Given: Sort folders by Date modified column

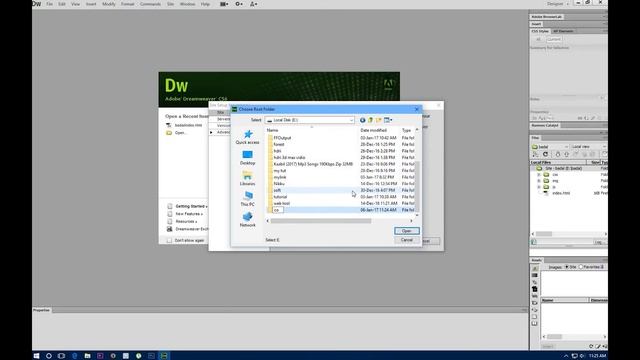Looking at the screenshot, I should 373,130.
